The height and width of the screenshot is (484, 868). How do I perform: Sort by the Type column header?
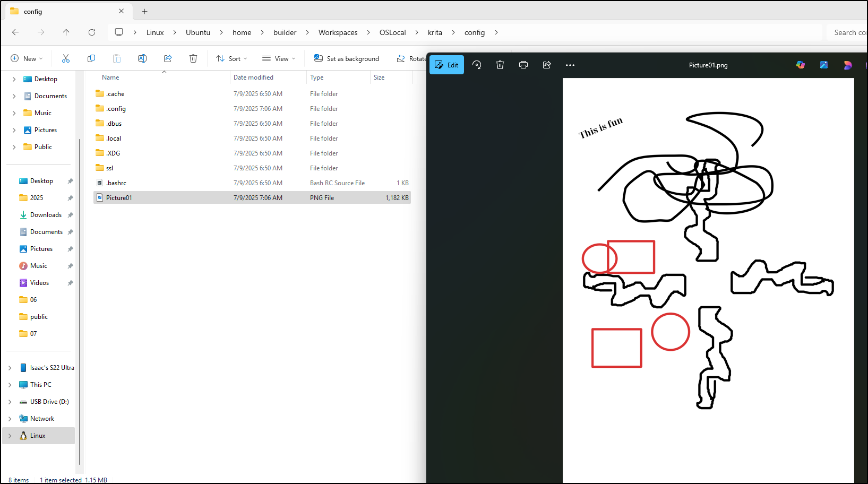pos(317,77)
